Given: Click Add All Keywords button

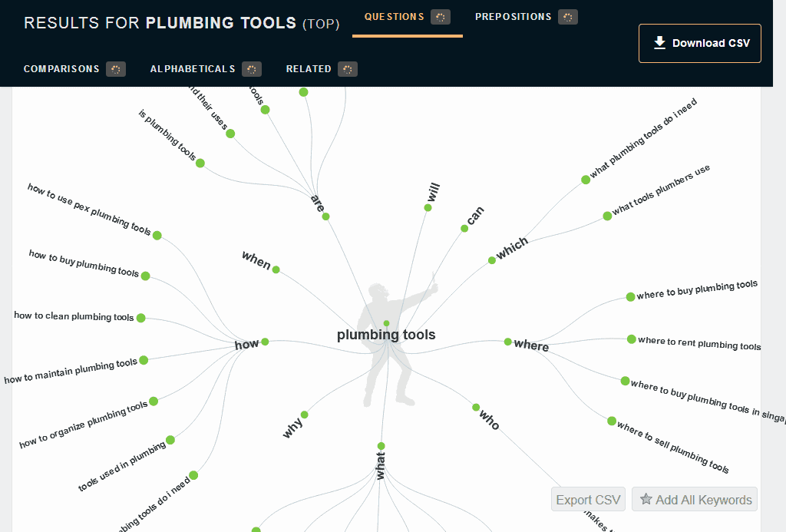Looking at the screenshot, I should coord(694,500).
